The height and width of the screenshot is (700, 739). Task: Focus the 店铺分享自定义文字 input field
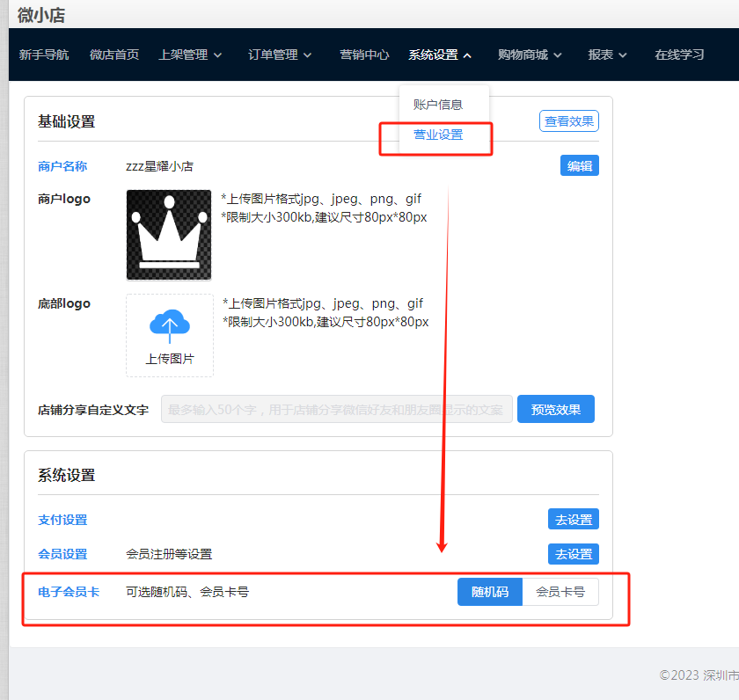[336, 409]
